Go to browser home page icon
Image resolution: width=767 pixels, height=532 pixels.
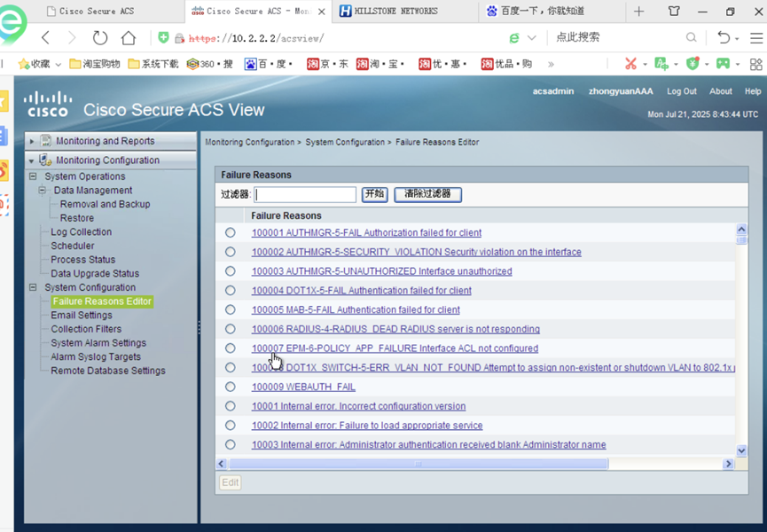pyautogui.click(x=129, y=37)
